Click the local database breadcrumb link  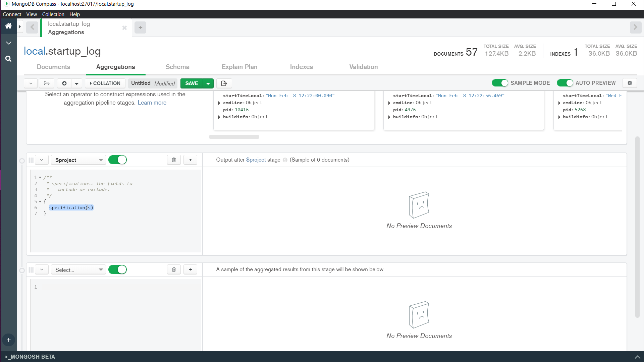pos(34,51)
